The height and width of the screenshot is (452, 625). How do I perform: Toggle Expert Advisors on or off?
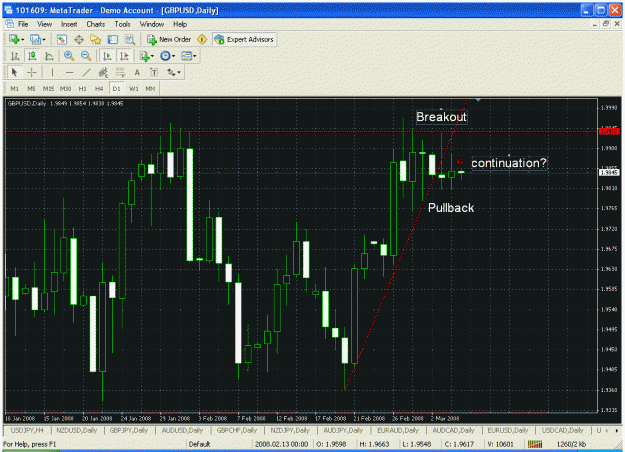coord(244,39)
